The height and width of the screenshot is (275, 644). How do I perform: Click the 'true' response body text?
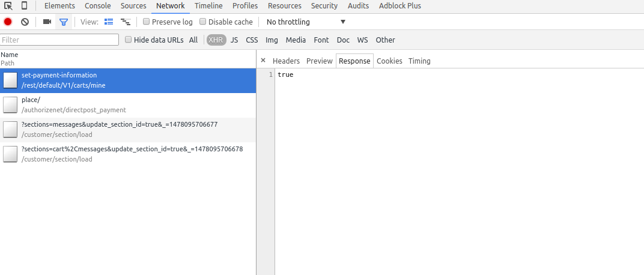point(285,74)
